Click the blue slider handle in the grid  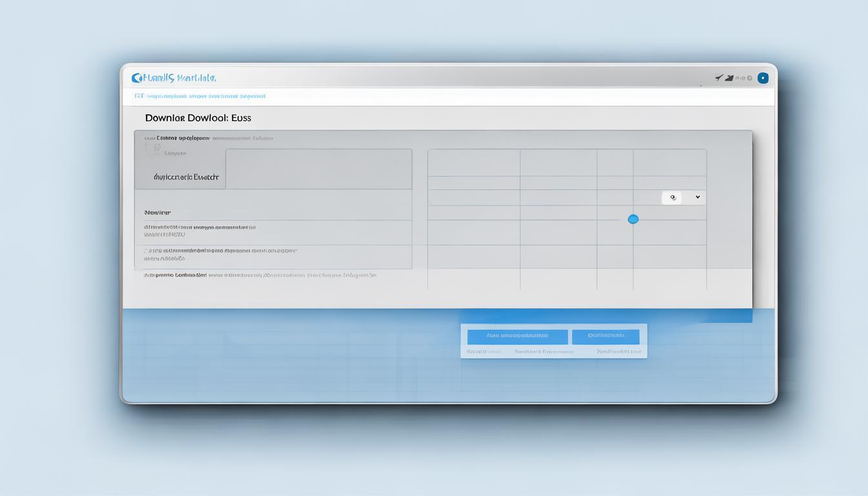click(633, 219)
